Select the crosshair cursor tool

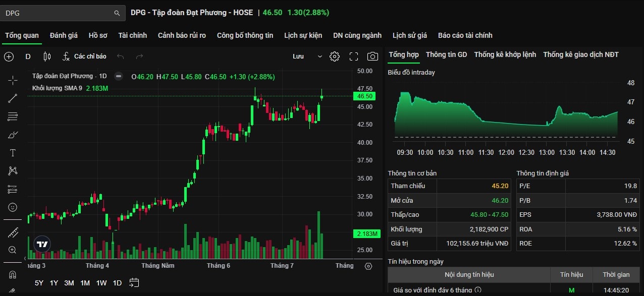[x=13, y=80]
